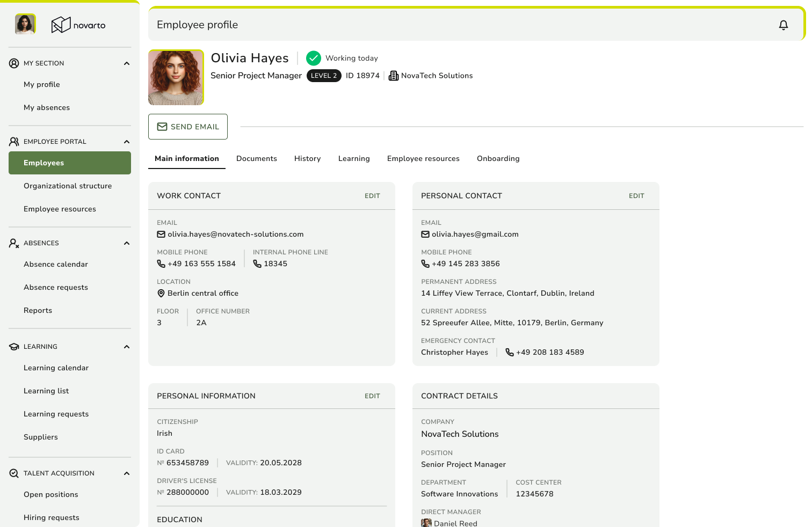812x527 pixels.
Task: Collapse the Employee Portal group
Action: pyautogui.click(x=127, y=142)
